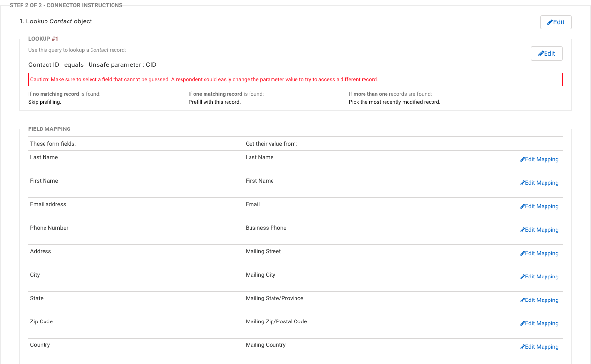Image resolution: width=591 pixels, height=364 pixels.
Task: Select the 'Mailing Street' source value text
Action: (263, 251)
